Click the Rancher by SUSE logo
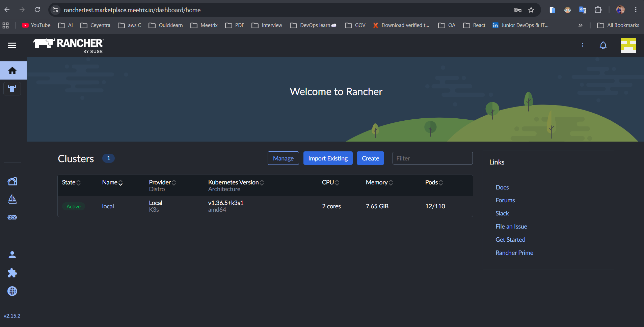 click(68, 46)
